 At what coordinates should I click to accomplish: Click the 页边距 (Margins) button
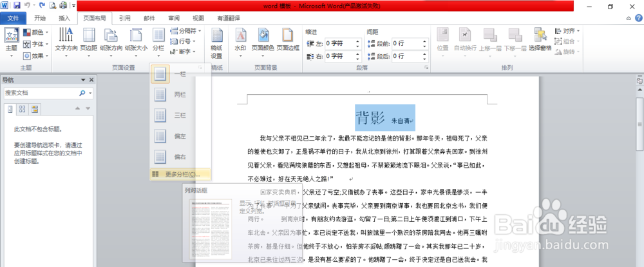(89, 43)
